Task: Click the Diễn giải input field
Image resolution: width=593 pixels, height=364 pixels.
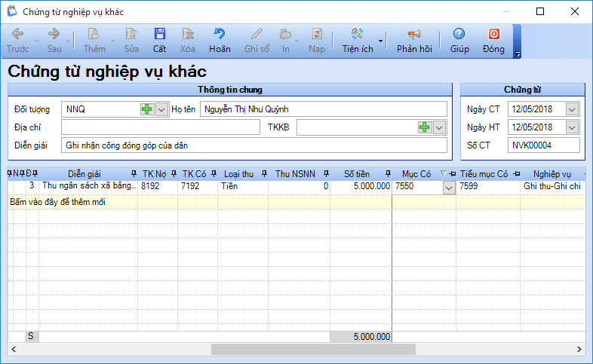Action: coord(253,145)
